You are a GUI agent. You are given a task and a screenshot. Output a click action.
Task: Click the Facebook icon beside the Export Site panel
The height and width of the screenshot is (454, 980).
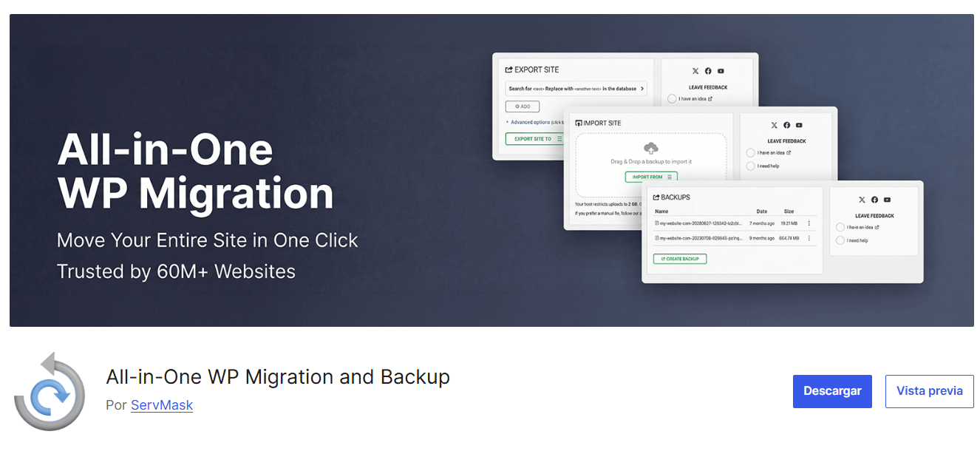click(x=708, y=71)
